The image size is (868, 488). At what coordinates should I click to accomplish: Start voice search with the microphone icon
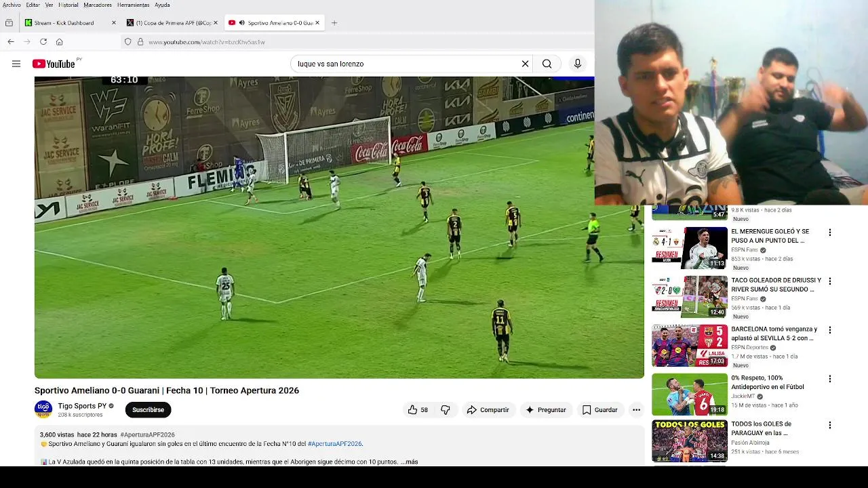[x=578, y=64]
